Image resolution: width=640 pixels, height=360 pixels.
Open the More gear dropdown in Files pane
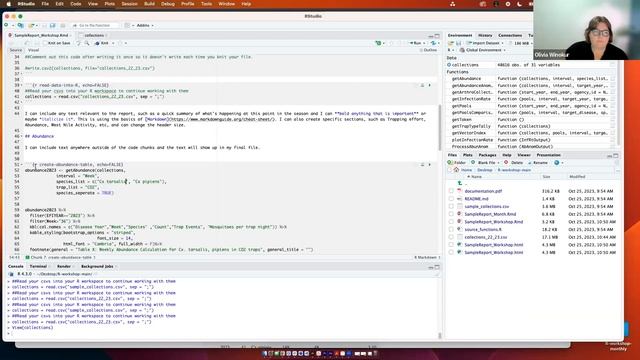coord(558,162)
